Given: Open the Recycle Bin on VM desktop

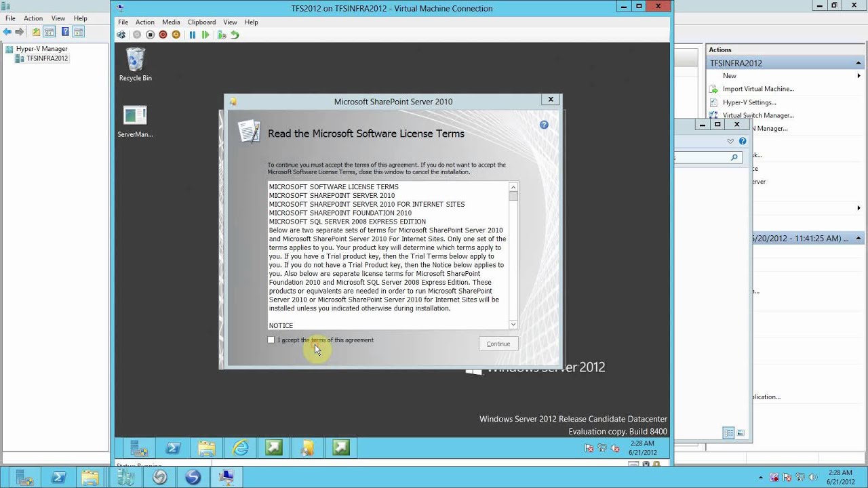Looking at the screenshot, I should (x=136, y=65).
